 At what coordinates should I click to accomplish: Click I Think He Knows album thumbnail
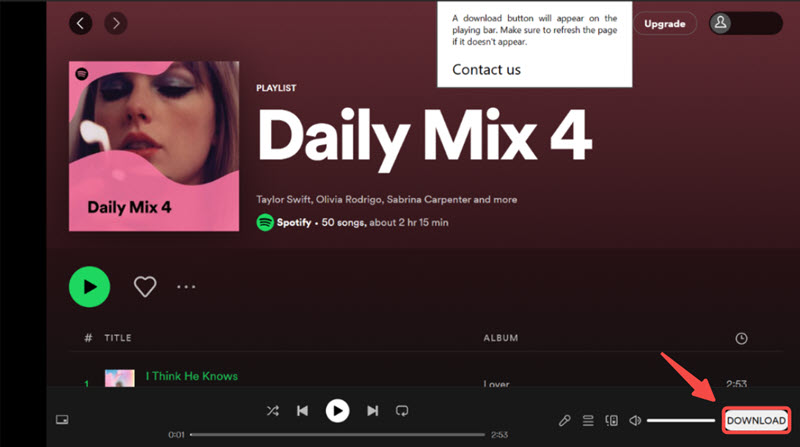tap(119, 378)
